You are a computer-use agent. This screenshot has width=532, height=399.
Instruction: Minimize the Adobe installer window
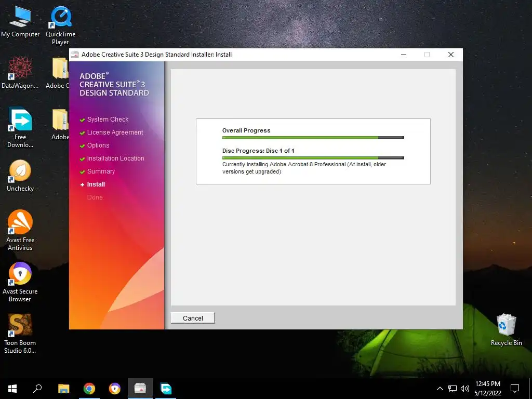[x=404, y=55]
